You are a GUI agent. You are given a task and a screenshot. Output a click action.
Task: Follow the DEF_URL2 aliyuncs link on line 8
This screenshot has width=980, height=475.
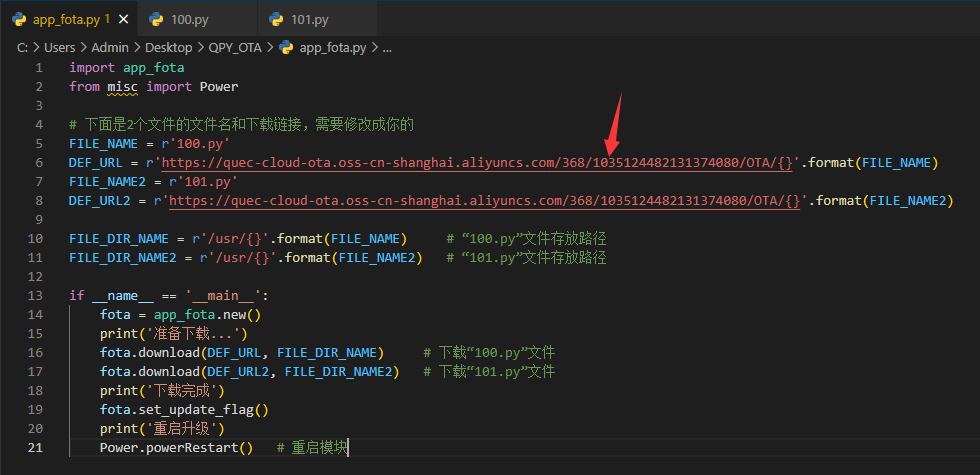[x=487, y=200]
